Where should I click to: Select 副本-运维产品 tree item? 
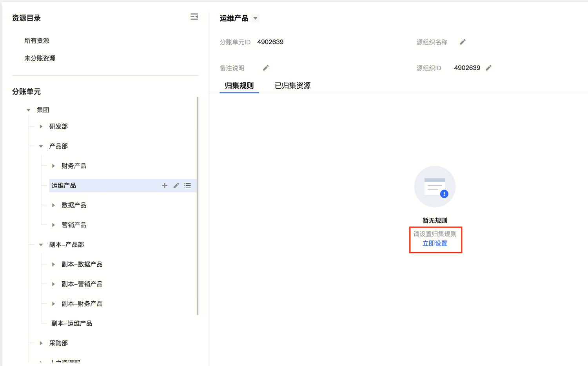(x=72, y=324)
